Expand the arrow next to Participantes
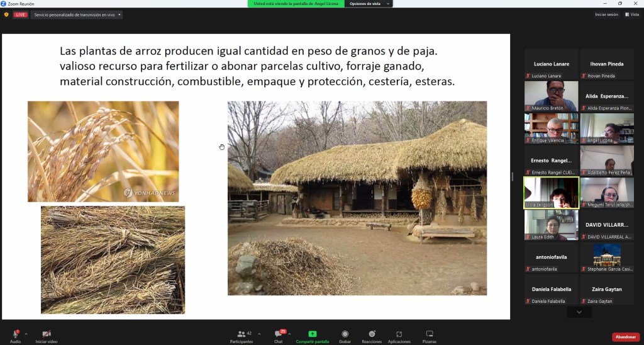This screenshot has width=644, height=345. (x=260, y=334)
